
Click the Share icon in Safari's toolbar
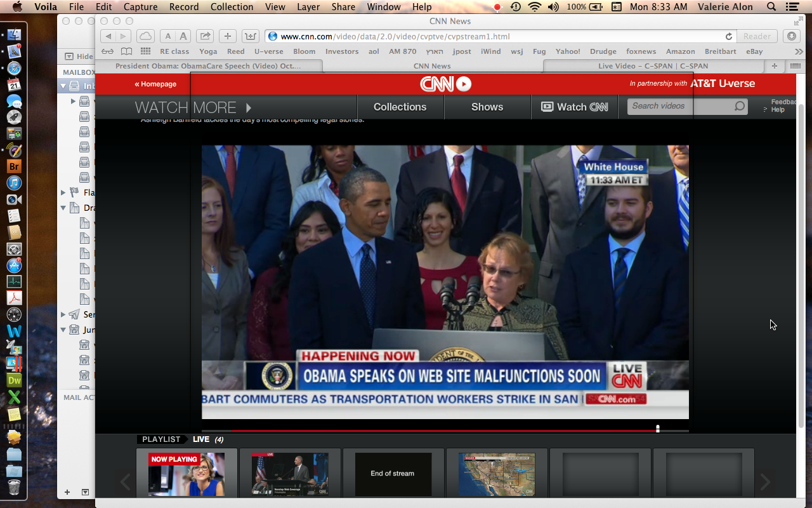point(205,36)
